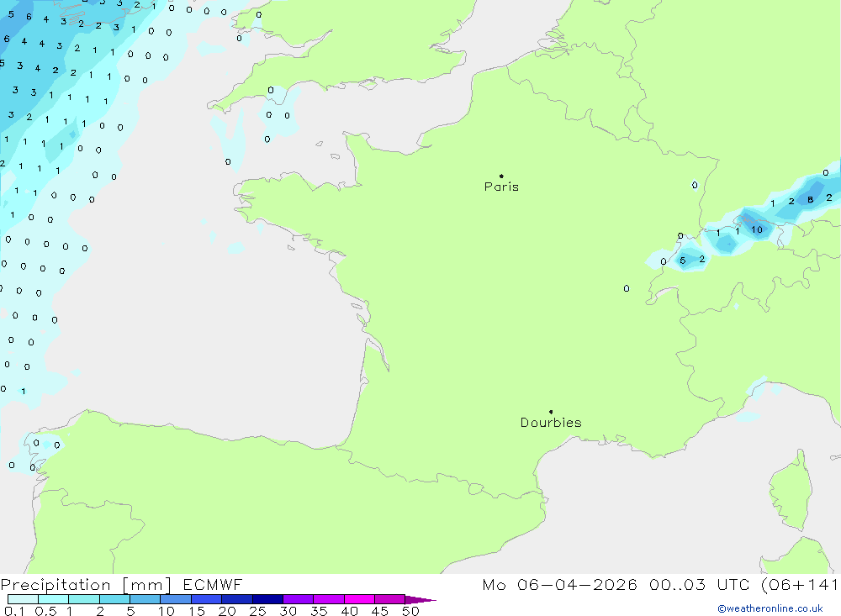Click the 40–45 mm magenta legend swatch

(x=359, y=599)
